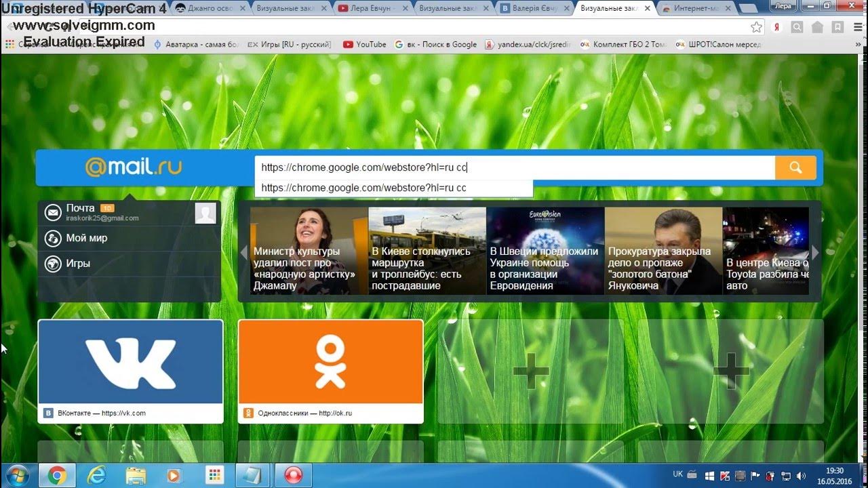Click the Yandex extension icon

point(777,27)
